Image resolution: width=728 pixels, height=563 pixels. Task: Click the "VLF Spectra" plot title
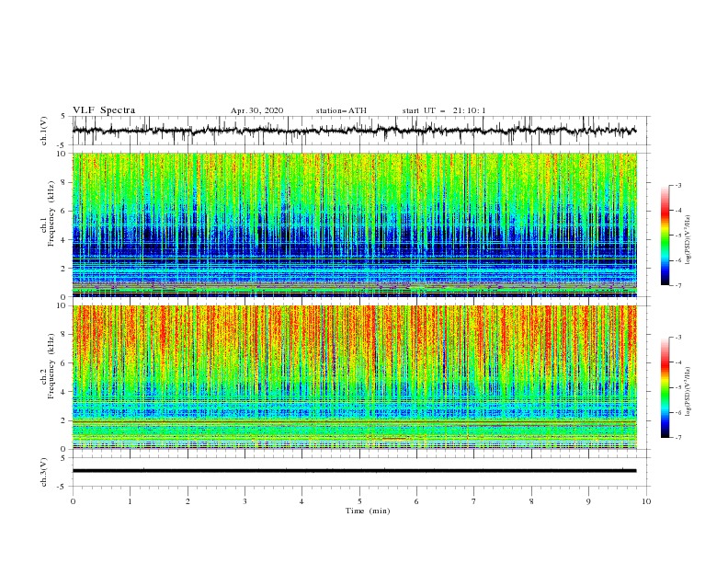click(x=104, y=110)
